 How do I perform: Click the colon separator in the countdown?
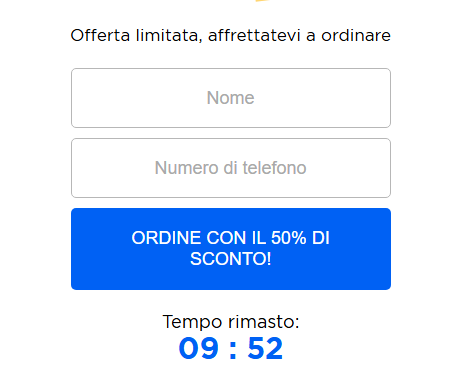(233, 350)
